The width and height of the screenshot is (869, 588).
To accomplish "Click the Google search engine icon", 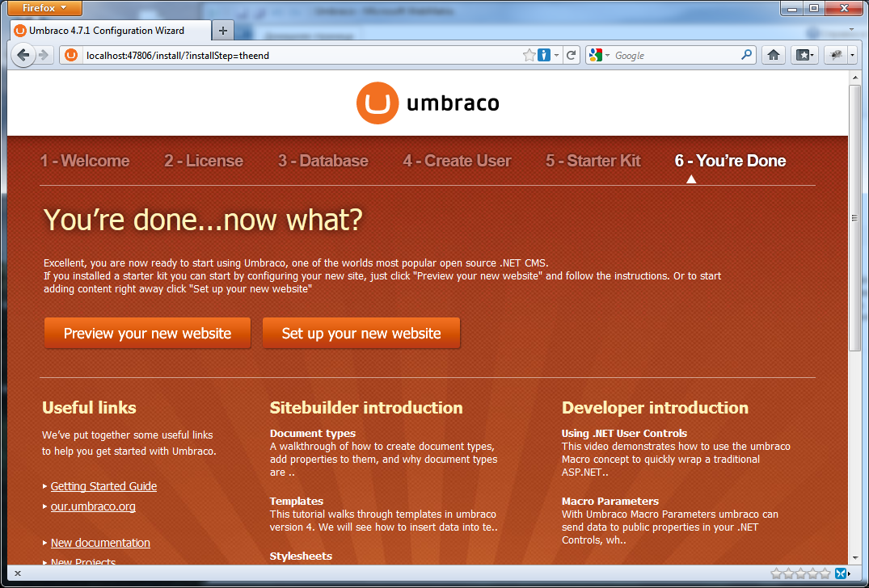I will (596, 56).
